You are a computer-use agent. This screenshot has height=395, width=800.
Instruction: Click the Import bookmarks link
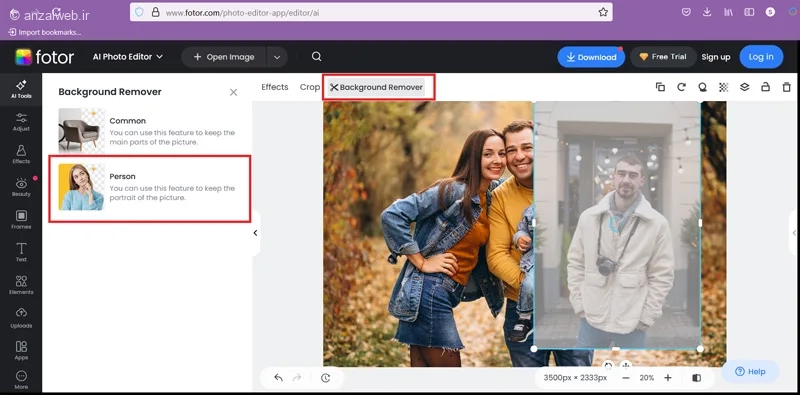[x=45, y=32]
